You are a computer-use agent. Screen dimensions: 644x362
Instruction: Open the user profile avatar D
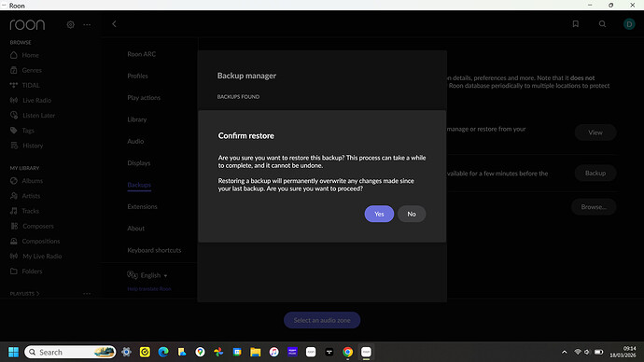point(629,24)
